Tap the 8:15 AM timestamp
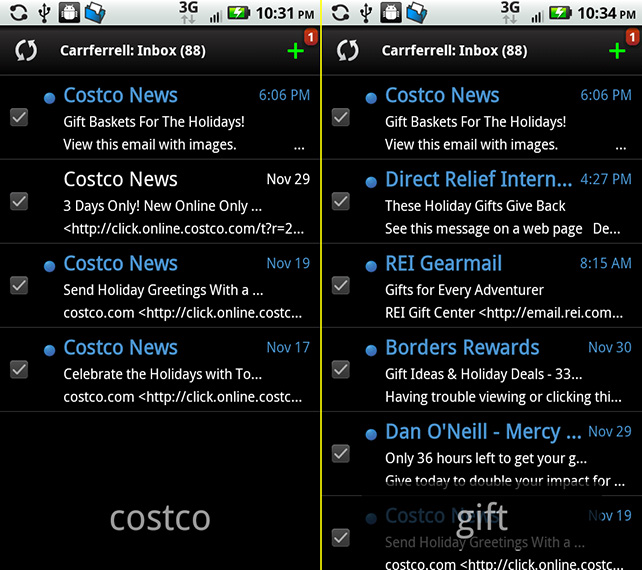The height and width of the screenshot is (570, 642). (x=606, y=263)
